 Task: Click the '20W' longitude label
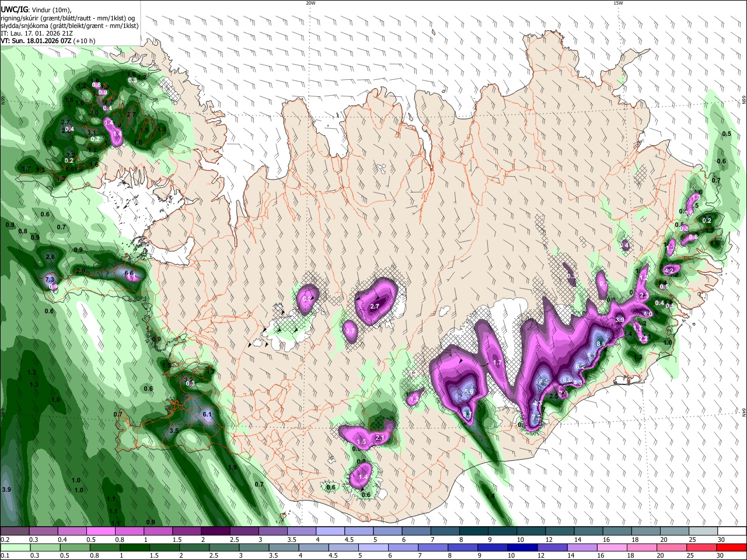[x=310, y=3]
